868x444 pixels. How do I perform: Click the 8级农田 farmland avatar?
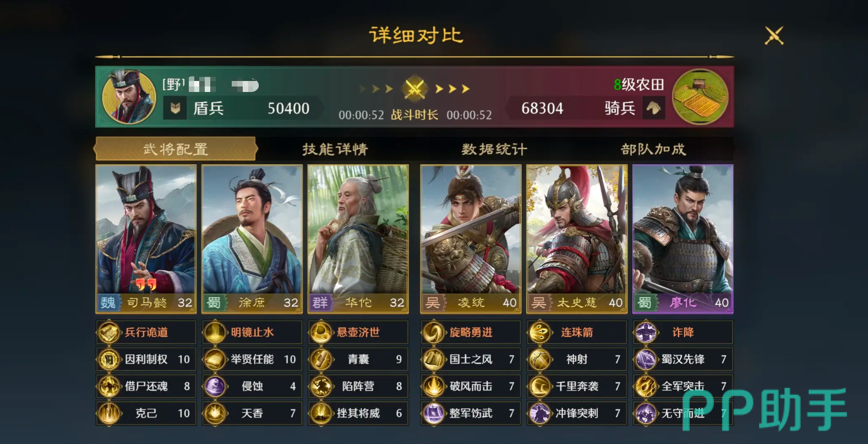click(x=701, y=96)
